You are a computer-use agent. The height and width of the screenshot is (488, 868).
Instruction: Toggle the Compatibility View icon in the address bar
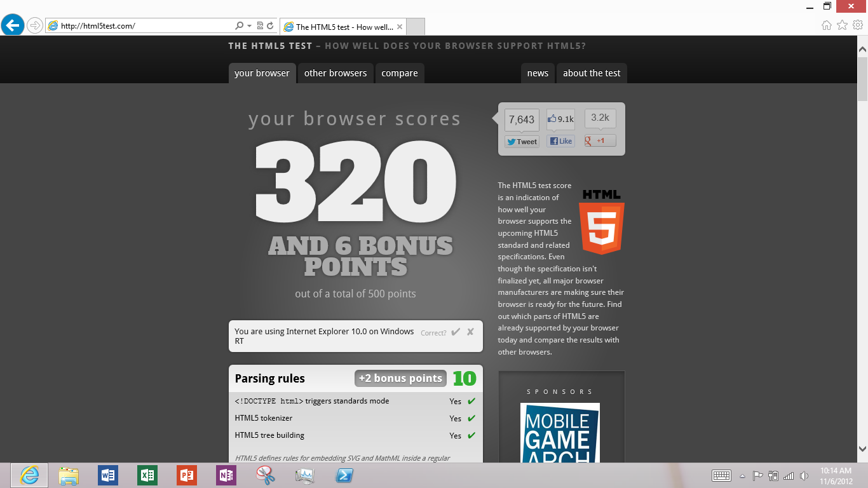(x=260, y=26)
